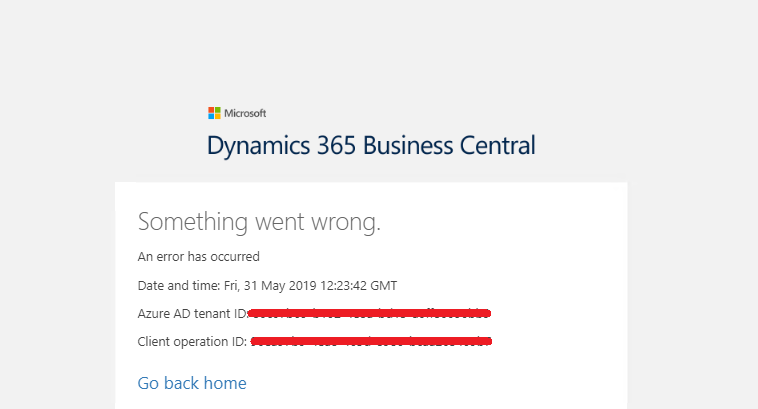Image resolution: width=758 pixels, height=409 pixels.
Task: Click the word 'An' starting the error message
Action: pos(145,256)
